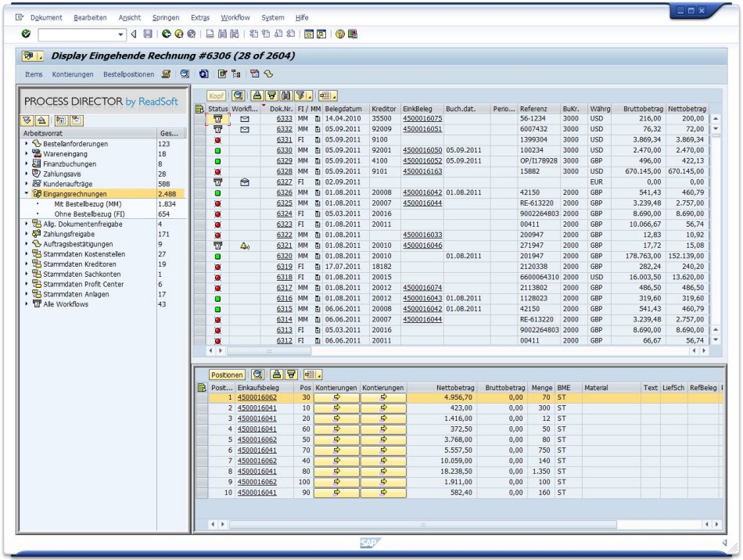Click the yellow Exit up-arrow icon
743x560 pixels.
[178, 34]
